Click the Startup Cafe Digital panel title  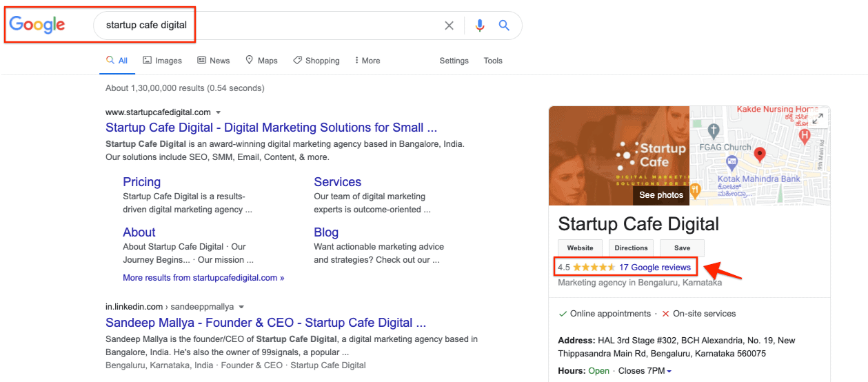[x=638, y=224]
